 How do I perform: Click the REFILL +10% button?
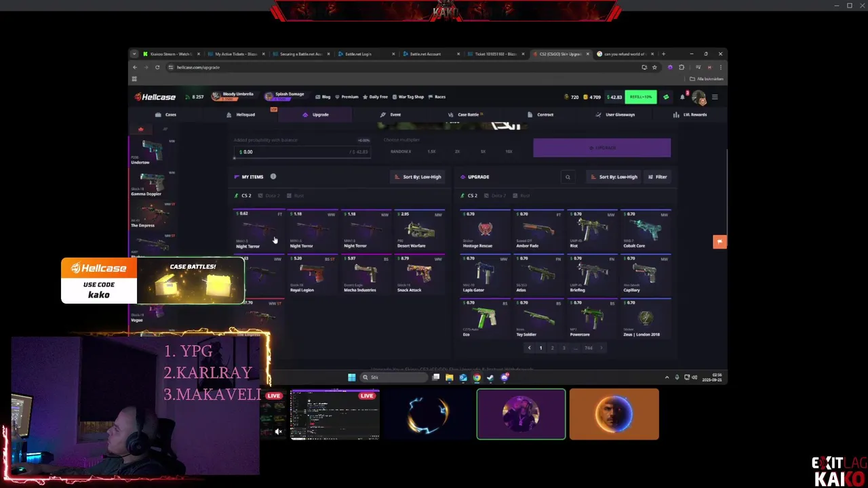pos(641,97)
